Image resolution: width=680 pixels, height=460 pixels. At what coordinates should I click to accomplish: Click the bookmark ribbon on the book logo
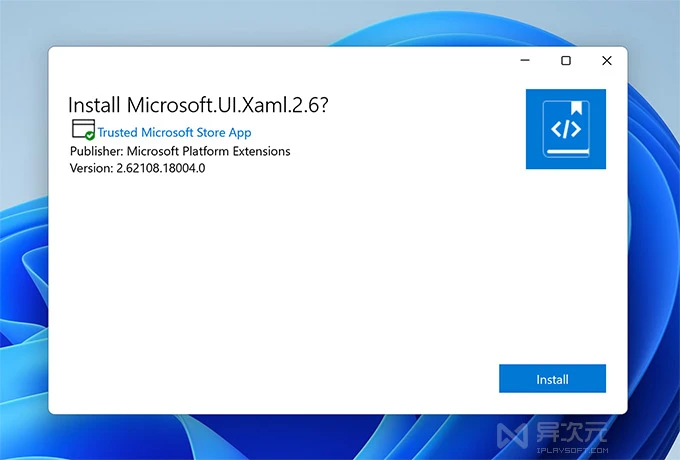click(577, 107)
